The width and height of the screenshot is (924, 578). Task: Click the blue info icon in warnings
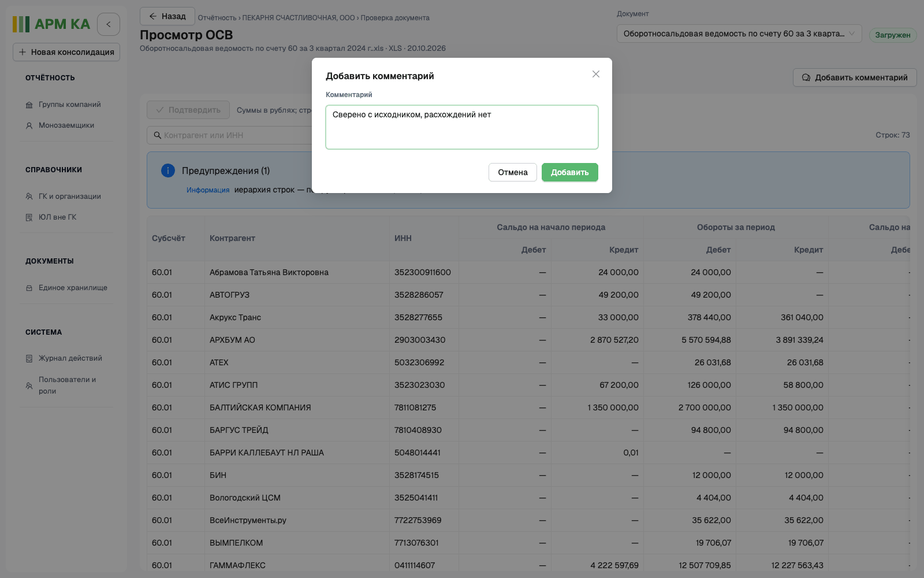[168, 171]
